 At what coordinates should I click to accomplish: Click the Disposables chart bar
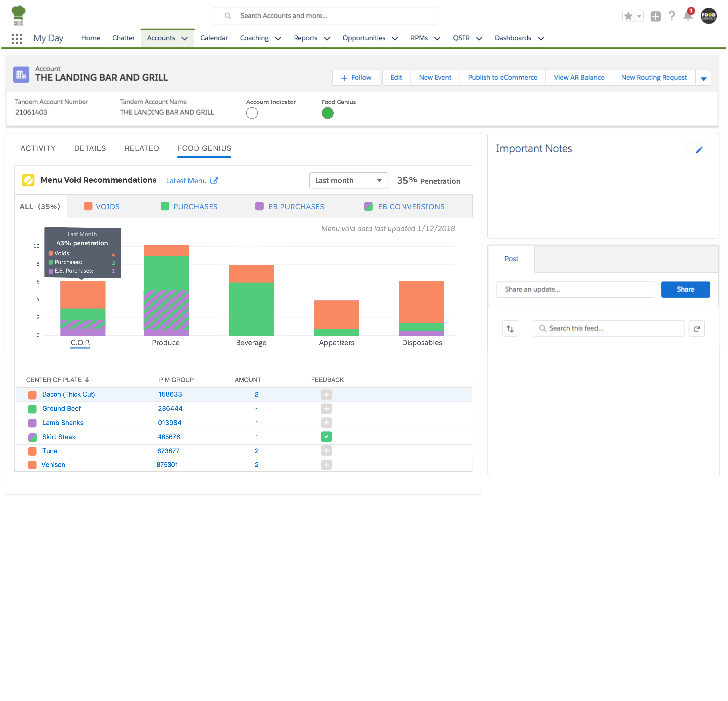point(422,308)
